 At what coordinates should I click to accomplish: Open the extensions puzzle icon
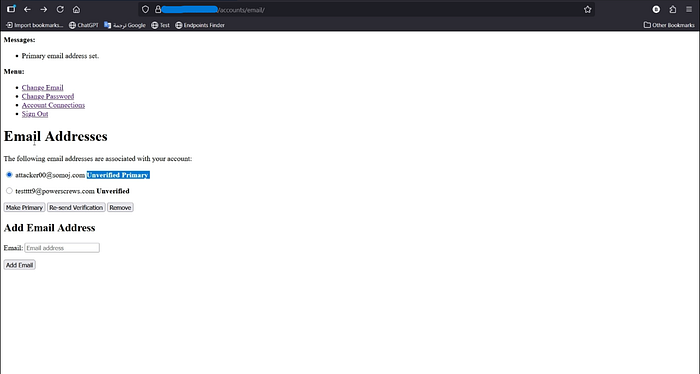(x=673, y=9)
